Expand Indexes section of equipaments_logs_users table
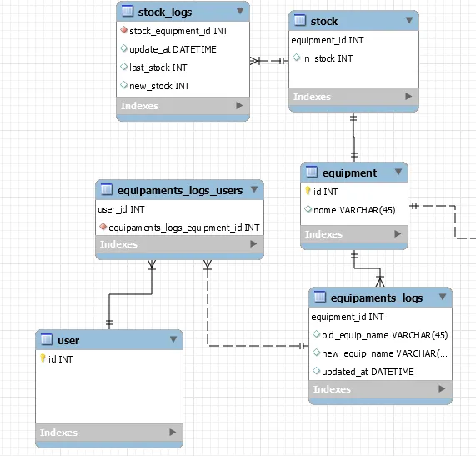Viewport: 476px width, 456px height. 253,243
